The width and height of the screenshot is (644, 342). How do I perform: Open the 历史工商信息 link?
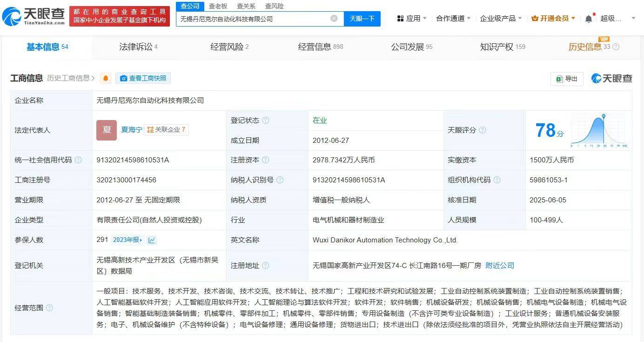71,78
